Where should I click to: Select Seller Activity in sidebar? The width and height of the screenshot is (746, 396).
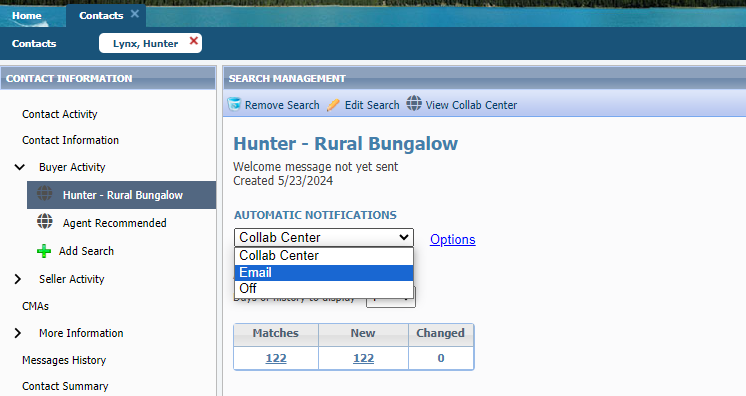tap(71, 279)
